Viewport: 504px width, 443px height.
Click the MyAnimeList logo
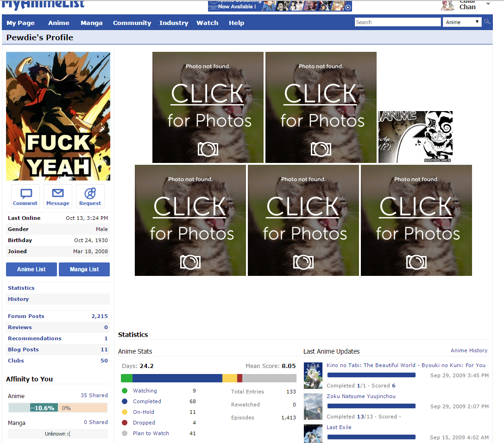pos(43,5)
